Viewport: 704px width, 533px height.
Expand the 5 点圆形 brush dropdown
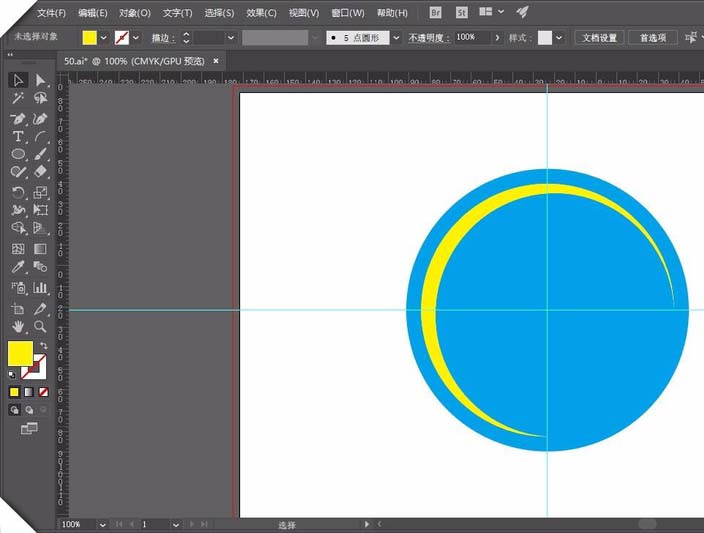point(396,38)
